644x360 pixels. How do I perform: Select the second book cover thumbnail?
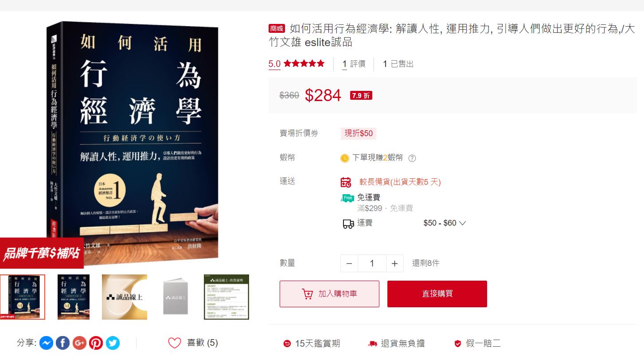click(x=74, y=297)
